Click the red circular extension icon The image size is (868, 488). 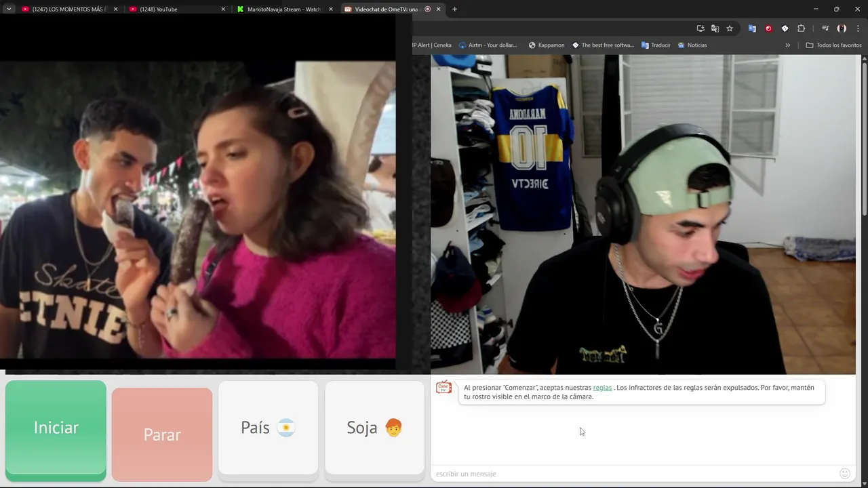tap(768, 28)
